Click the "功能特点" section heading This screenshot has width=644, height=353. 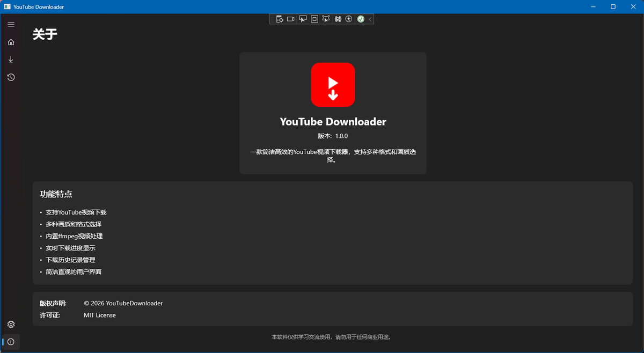coord(56,194)
